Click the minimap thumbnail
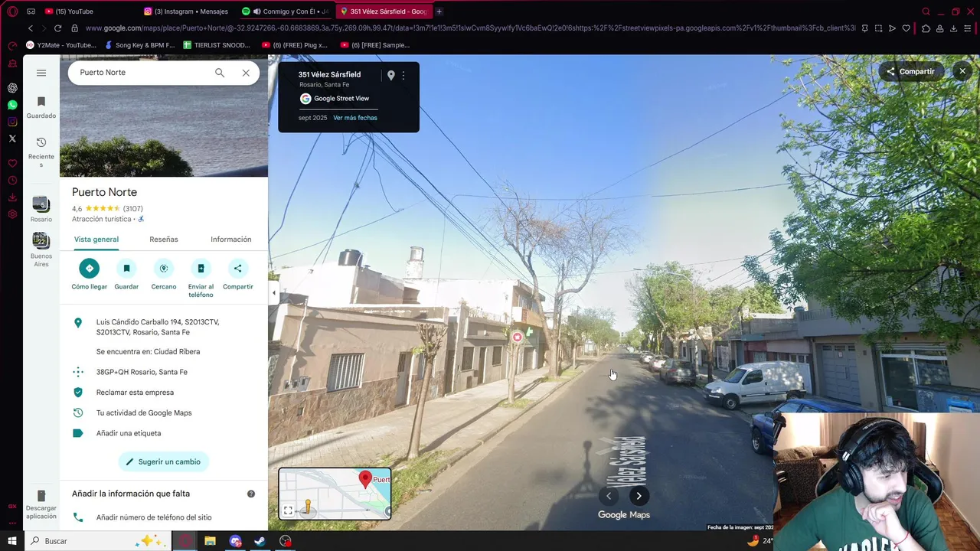This screenshot has width=980, height=551. tap(335, 494)
